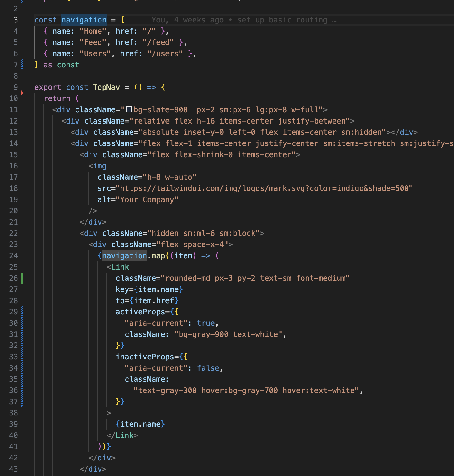Click the "/feed" href value
Viewport: 454px width, 476px height.
158,42
